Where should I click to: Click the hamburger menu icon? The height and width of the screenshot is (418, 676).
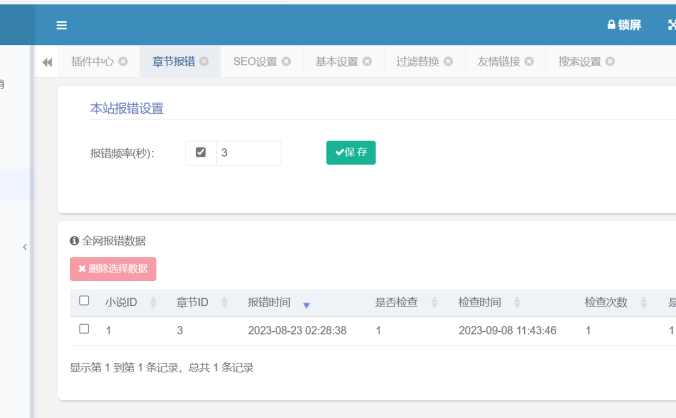click(x=62, y=25)
